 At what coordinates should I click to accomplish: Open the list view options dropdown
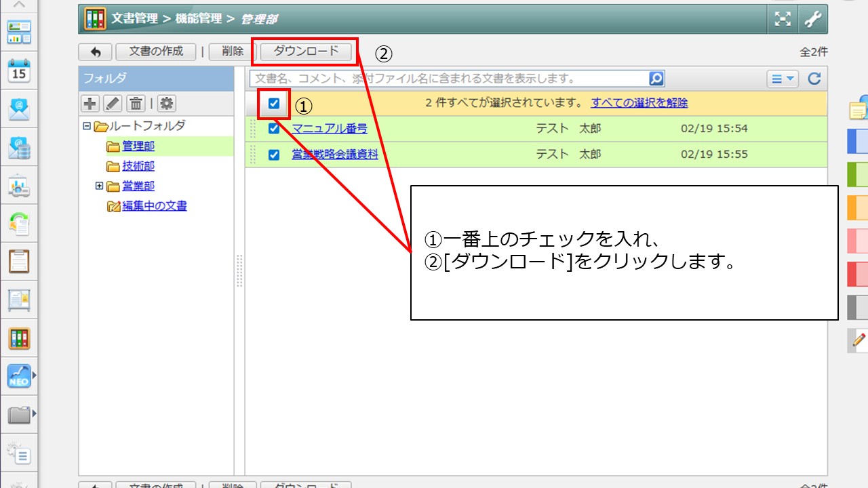point(783,79)
